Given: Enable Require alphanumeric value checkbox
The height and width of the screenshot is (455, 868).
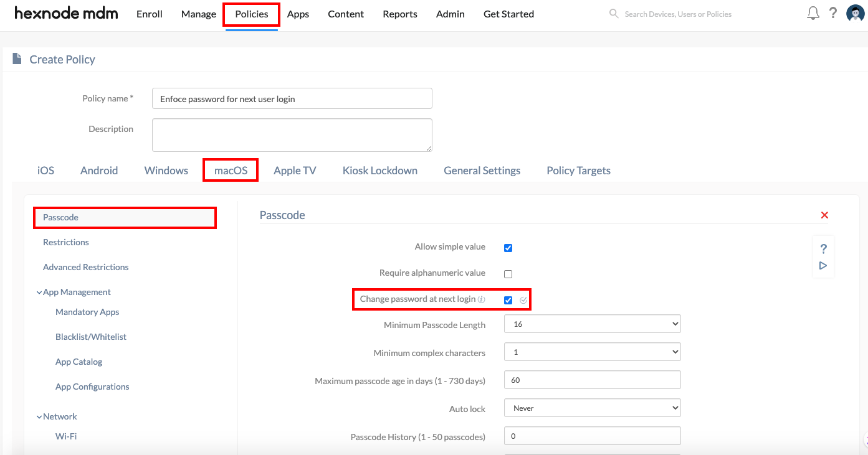Looking at the screenshot, I should (508, 274).
